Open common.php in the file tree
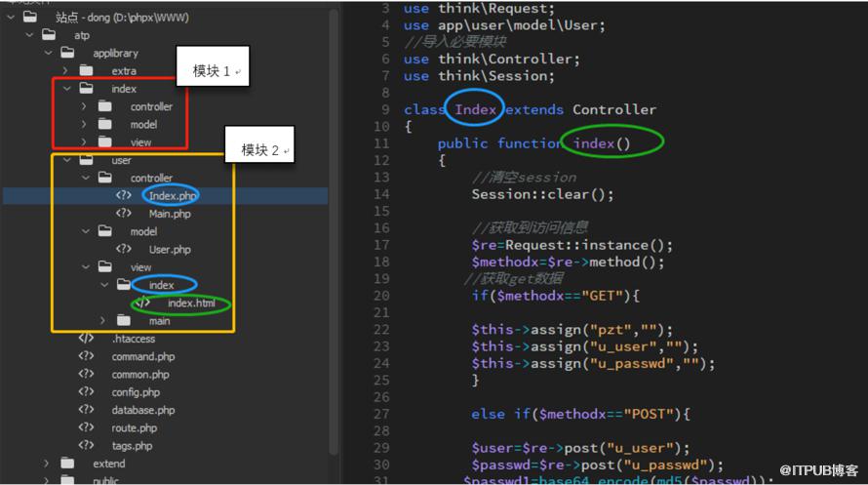Image resolution: width=868 pixels, height=485 pixels. click(140, 375)
